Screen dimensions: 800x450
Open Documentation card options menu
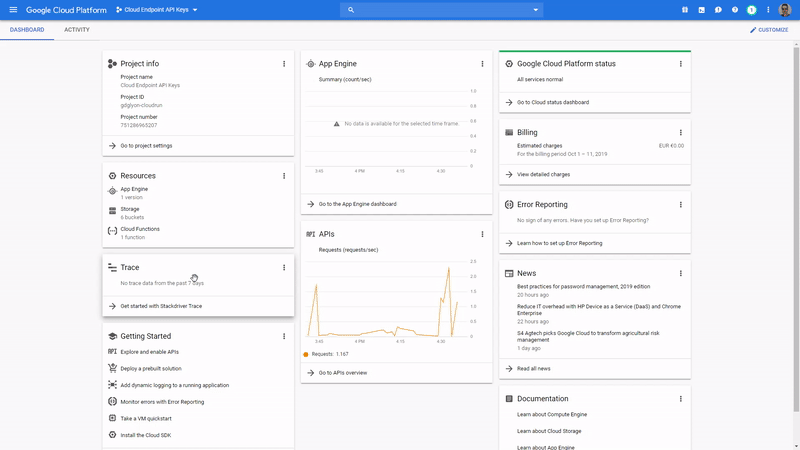pos(681,399)
